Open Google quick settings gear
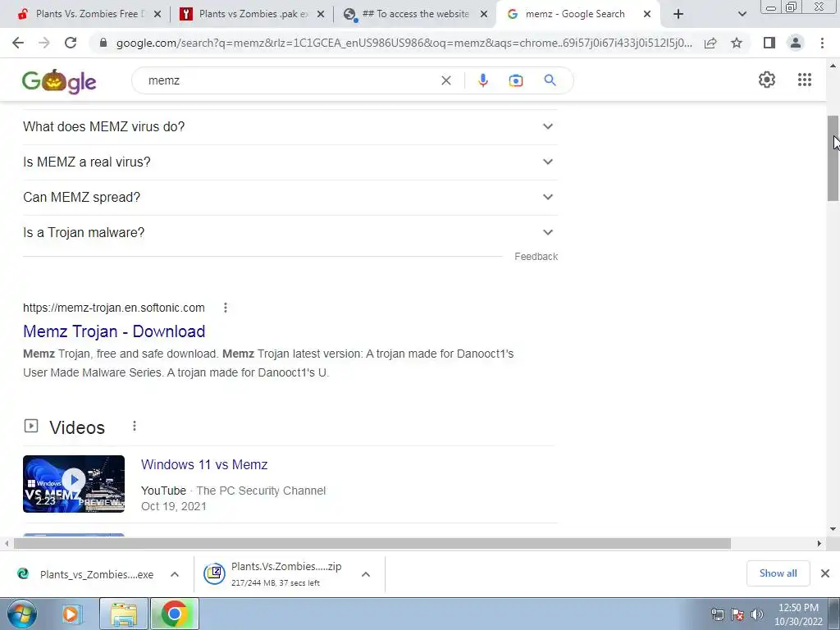This screenshot has width=840, height=630. coord(767,80)
